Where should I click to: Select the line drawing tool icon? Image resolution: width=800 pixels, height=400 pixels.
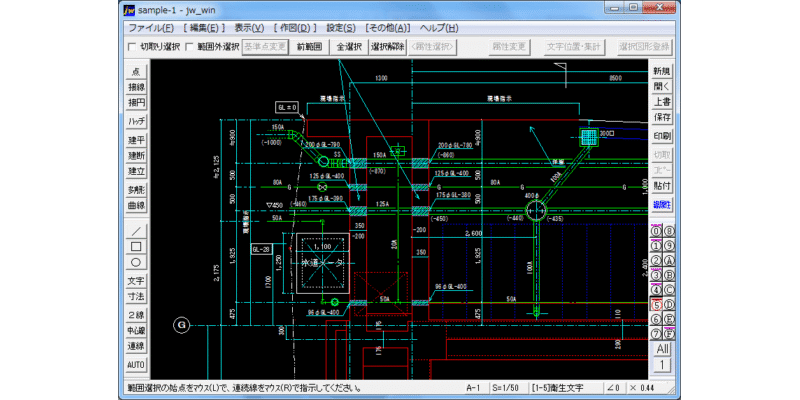[136, 232]
